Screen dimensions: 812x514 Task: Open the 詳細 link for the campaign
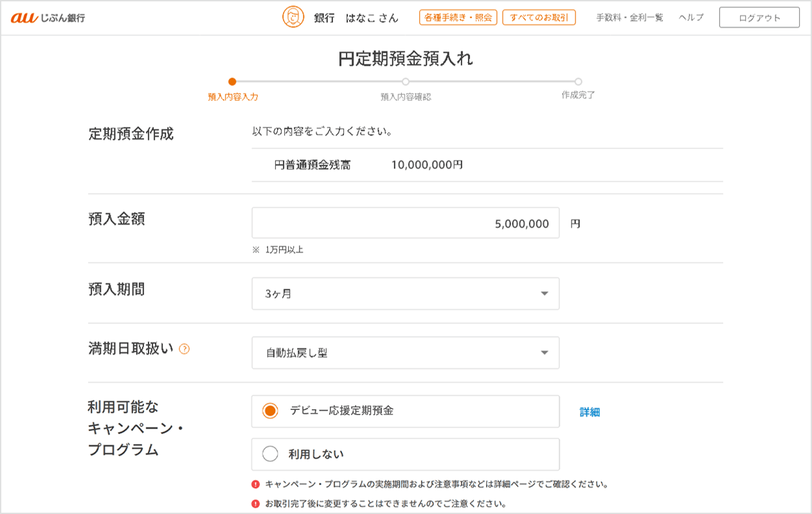[x=590, y=412]
